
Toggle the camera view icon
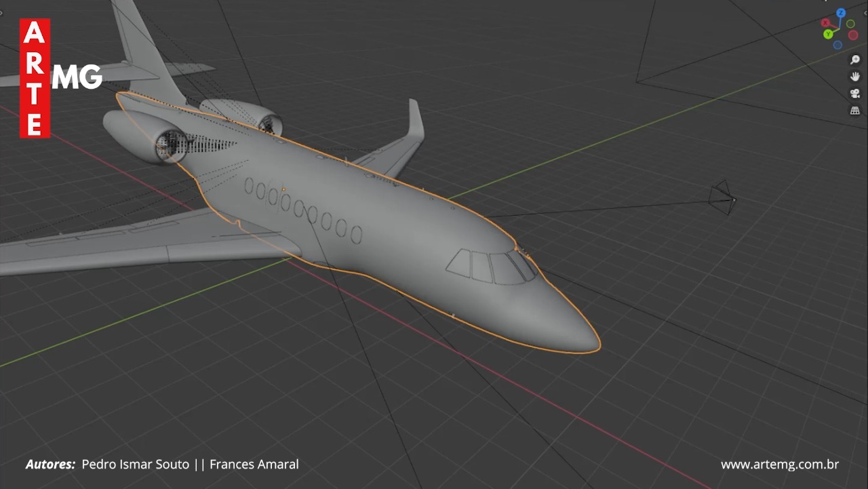[x=855, y=94]
